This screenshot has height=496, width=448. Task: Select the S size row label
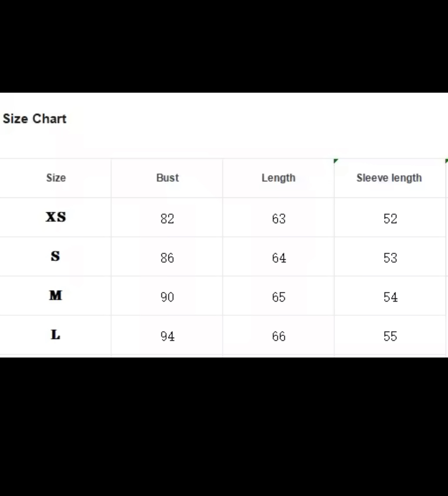tap(56, 257)
